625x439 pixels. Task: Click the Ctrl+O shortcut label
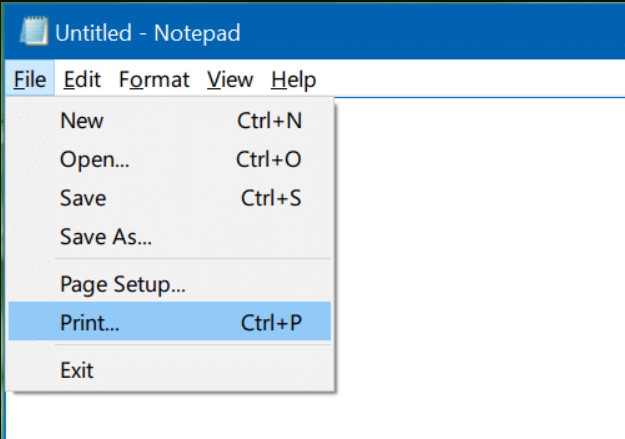270,160
